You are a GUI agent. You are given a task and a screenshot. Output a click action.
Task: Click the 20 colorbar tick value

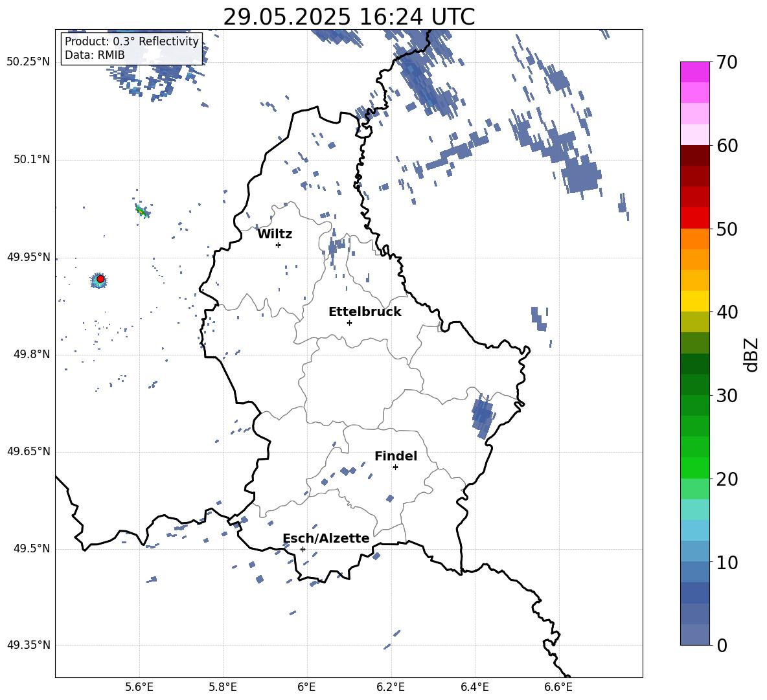[727, 479]
